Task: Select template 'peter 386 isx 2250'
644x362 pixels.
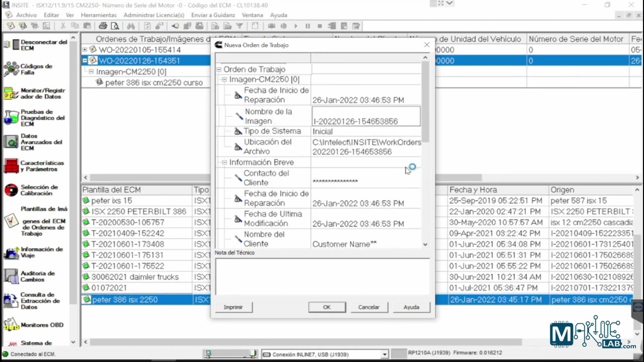Action: [x=125, y=300]
